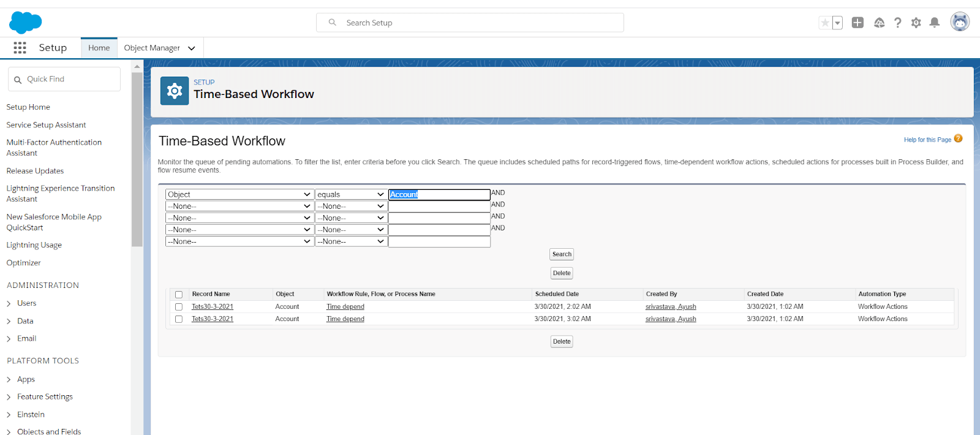This screenshot has width=980, height=435.
Task: Open the Global Actions plus icon
Action: point(858,23)
